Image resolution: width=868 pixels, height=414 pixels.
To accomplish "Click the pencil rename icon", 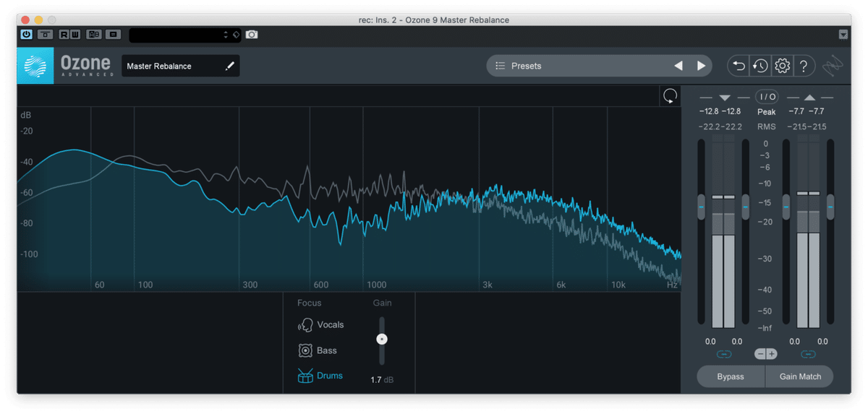I will (230, 66).
